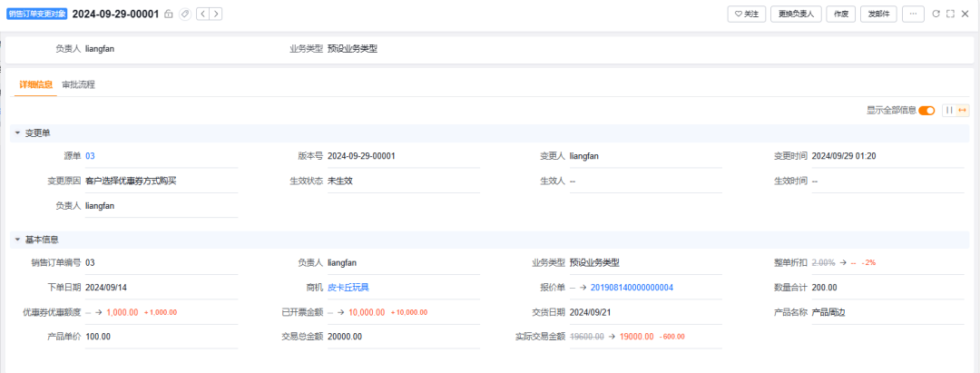980x373 pixels.
Task: Collapse the 基本信息 section
Action: click(17, 240)
